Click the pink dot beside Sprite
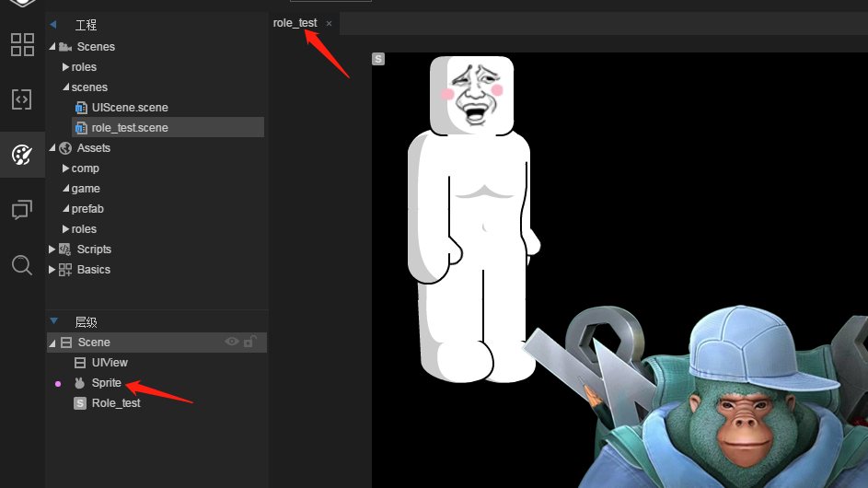 point(58,383)
